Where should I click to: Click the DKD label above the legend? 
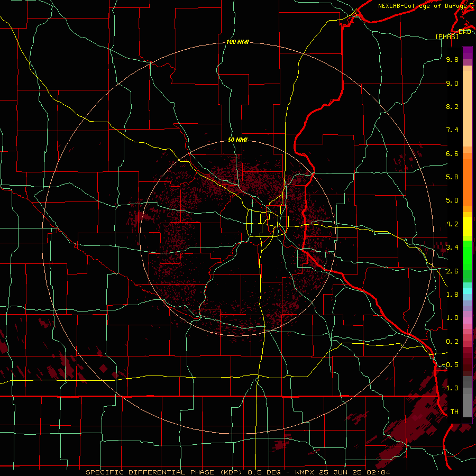coord(464,32)
